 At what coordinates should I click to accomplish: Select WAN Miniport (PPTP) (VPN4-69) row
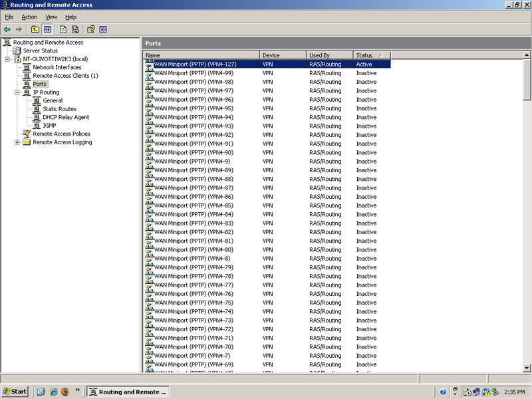pyautogui.click(x=268, y=364)
